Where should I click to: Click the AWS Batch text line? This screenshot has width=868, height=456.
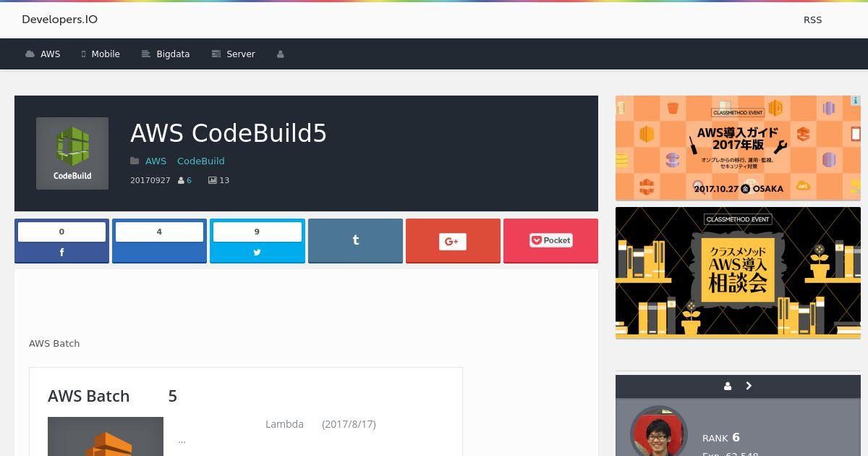[x=54, y=343]
